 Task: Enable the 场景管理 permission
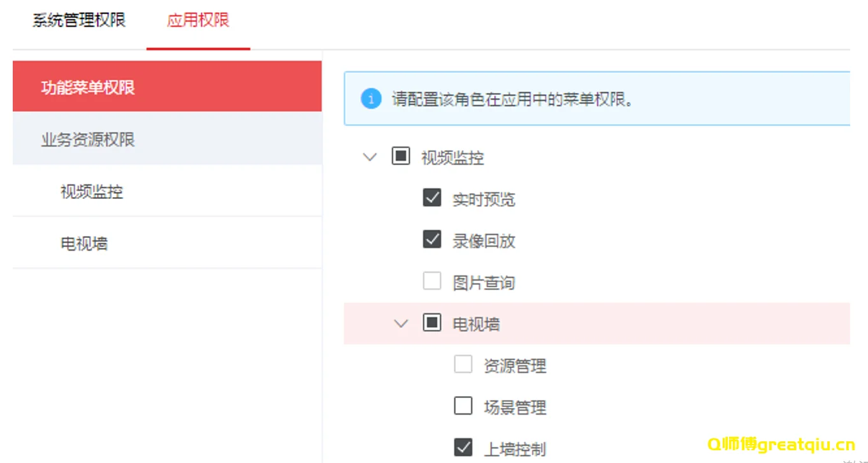tap(463, 406)
